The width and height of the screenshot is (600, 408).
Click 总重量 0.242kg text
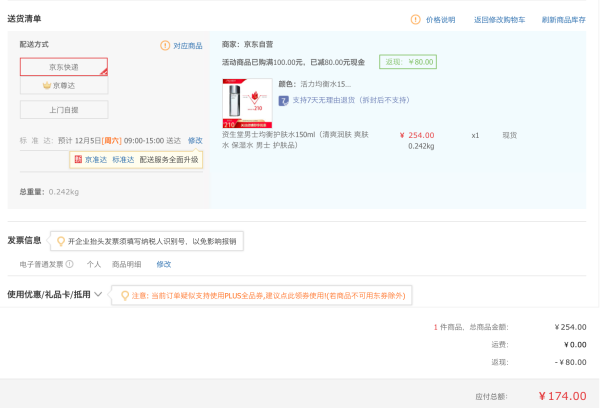(49, 192)
